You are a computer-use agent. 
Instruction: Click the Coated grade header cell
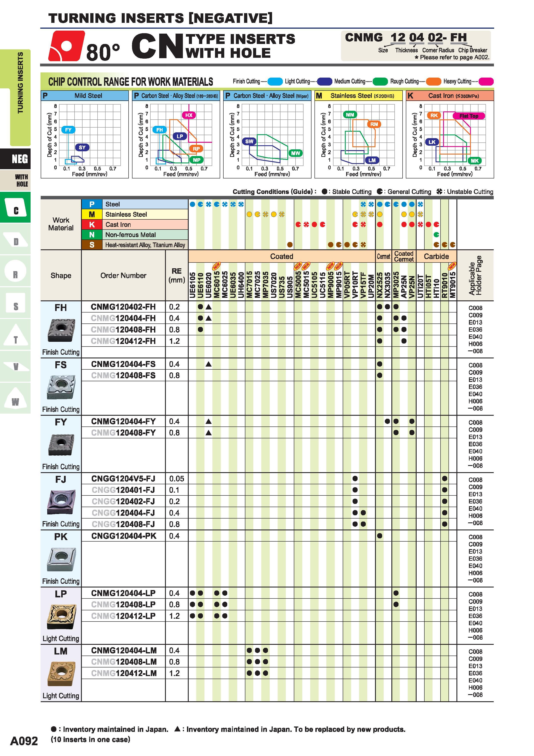point(282,256)
